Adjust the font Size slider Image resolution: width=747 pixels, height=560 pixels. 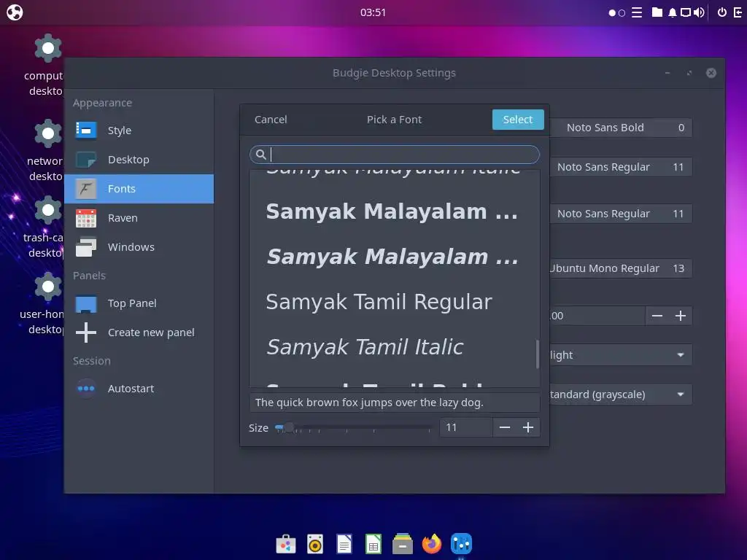353,427
